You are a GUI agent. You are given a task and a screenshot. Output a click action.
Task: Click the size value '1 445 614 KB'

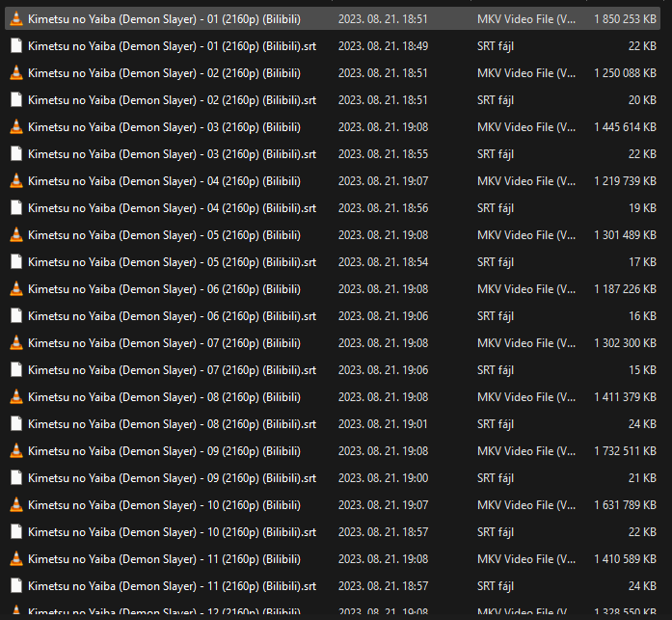tap(625, 127)
